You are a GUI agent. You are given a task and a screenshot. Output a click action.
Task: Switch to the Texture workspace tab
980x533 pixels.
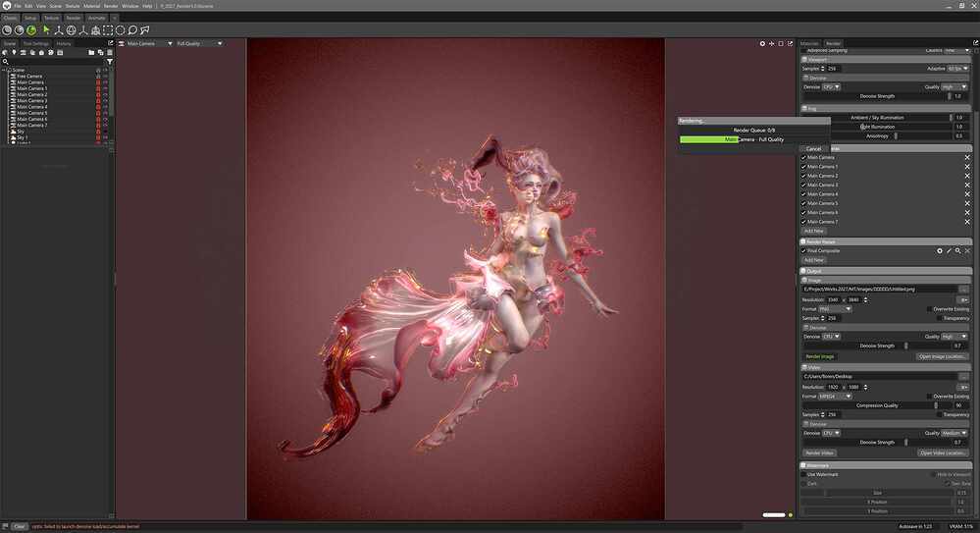click(x=51, y=18)
